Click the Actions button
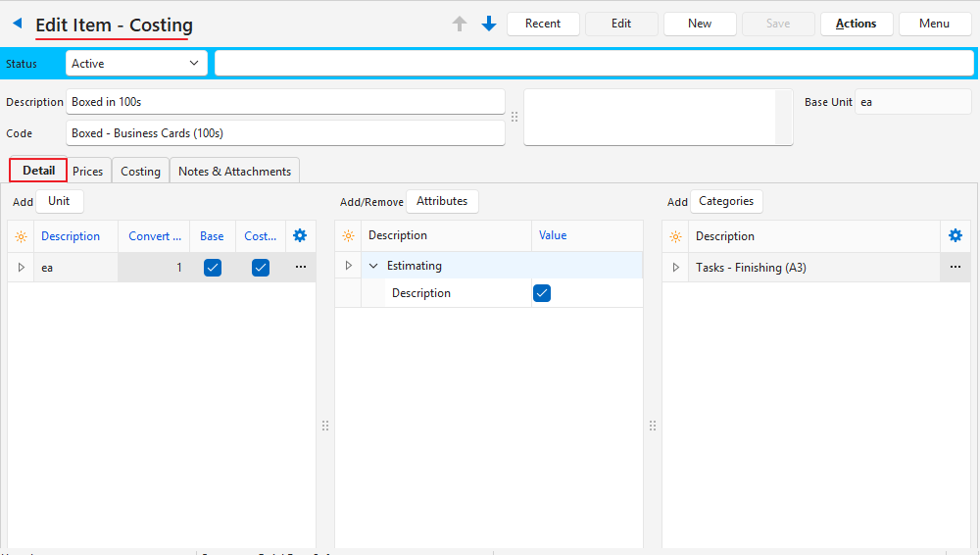The height and width of the screenshot is (555, 980). (x=856, y=24)
